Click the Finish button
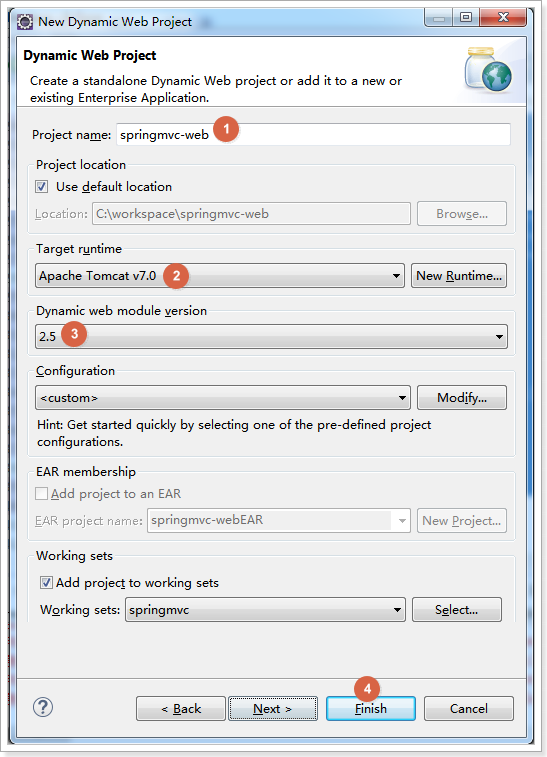Viewport: 547px width, 757px height. pos(371,709)
